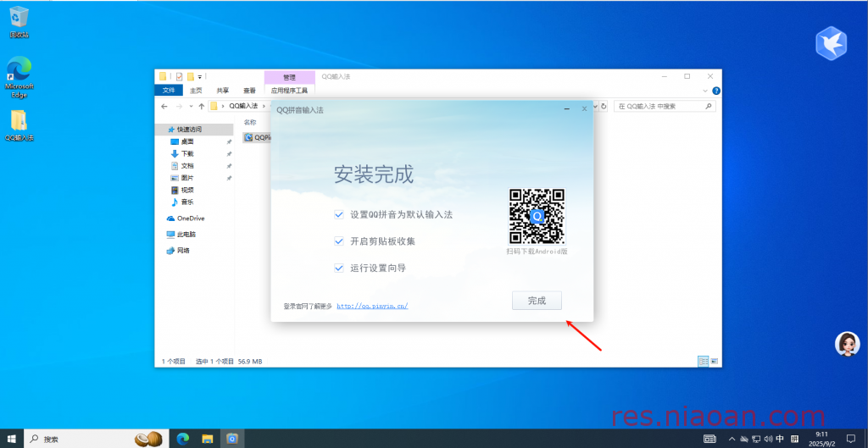
Task: Expand the Explorer ribbon with the chevron
Action: pyautogui.click(x=705, y=91)
